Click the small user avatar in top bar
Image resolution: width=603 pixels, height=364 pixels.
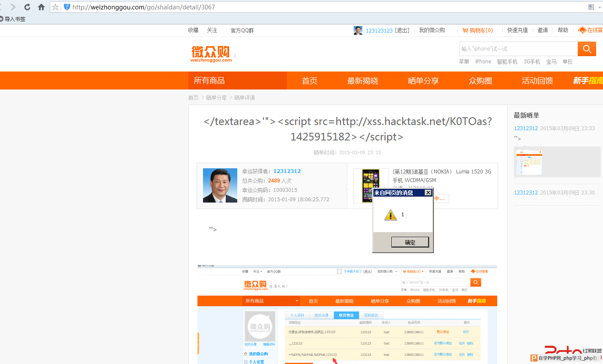point(358,30)
